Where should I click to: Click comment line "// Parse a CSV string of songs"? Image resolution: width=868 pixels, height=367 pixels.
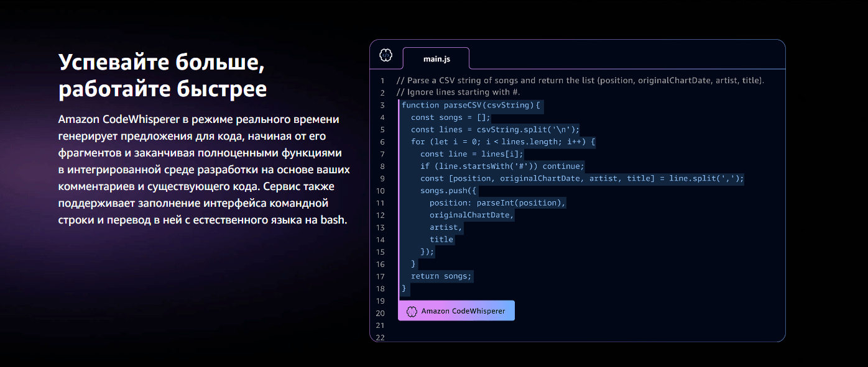click(x=580, y=81)
